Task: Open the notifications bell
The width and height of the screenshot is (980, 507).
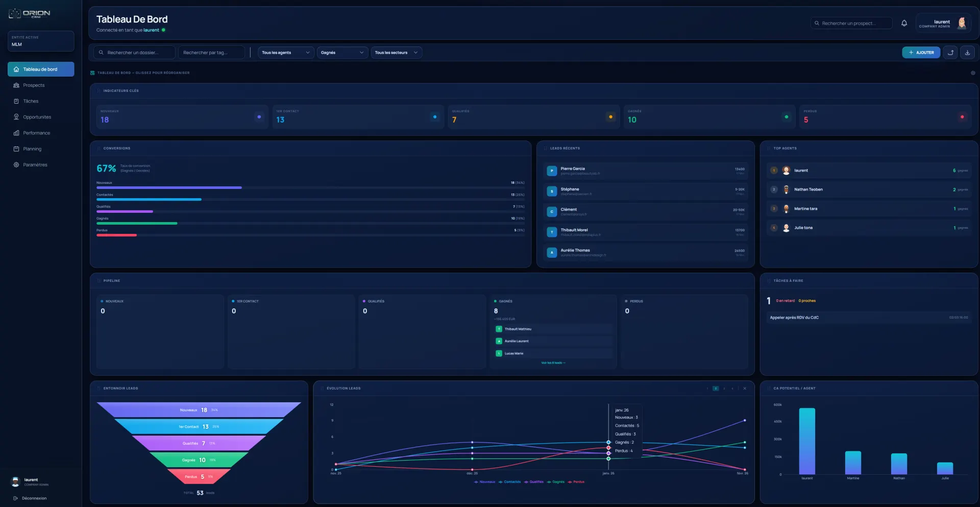Action: click(x=904, y=23)
